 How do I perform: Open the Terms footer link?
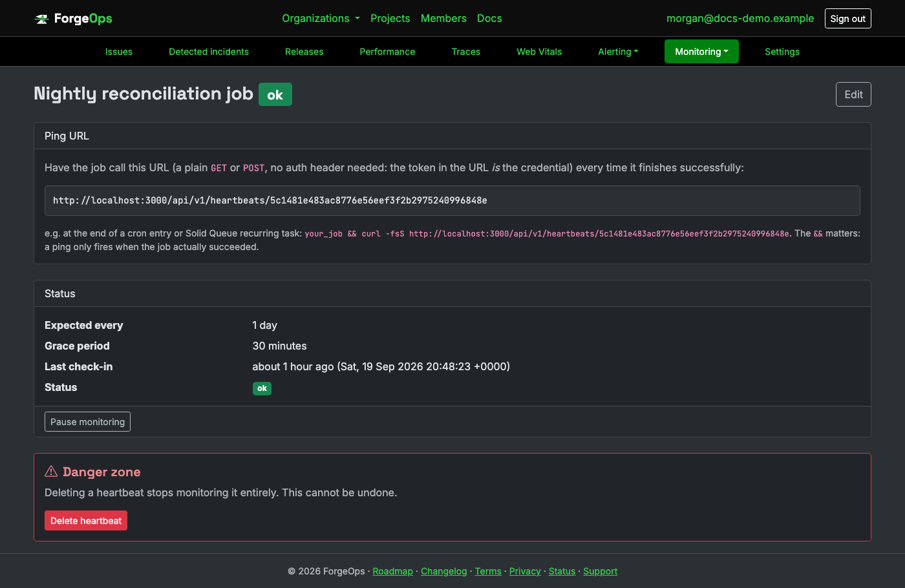[x=488, y=571]
